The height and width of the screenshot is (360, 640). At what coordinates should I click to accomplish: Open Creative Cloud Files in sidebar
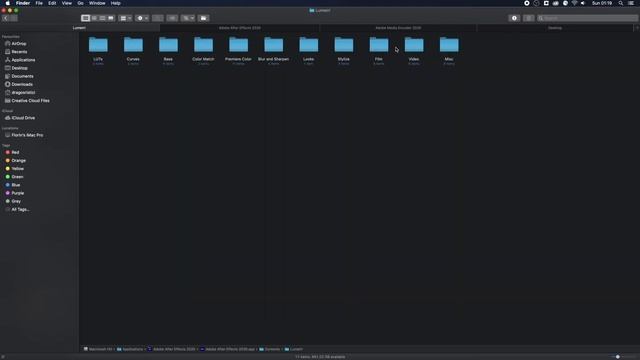[x=30, y=101]
